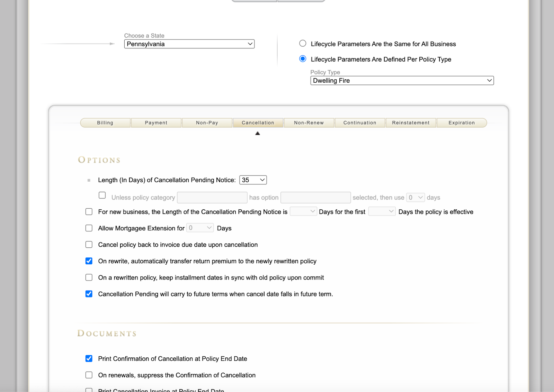
Task: Check suppress Confirmation of Cancellation on renewals
Action: click(x=89, y=375)
